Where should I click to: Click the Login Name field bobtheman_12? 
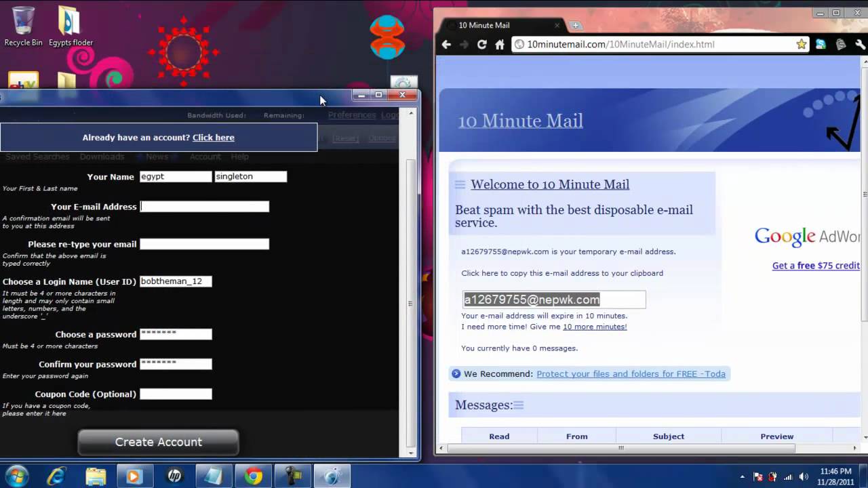click(176, 281)
